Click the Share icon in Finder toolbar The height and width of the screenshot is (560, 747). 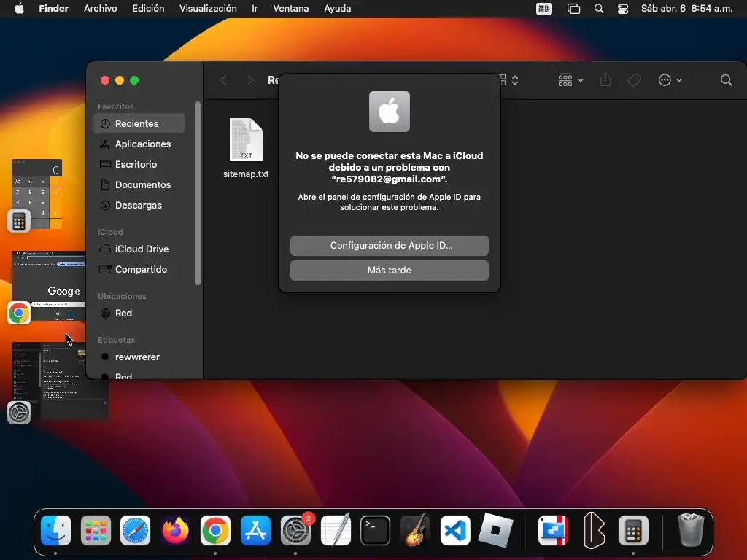605,80
